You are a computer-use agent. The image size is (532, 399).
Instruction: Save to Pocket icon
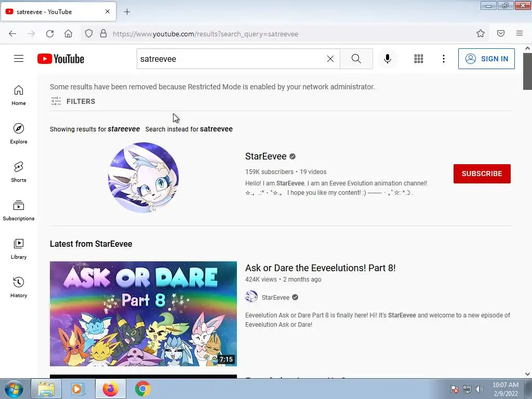[x=500, y=33]
